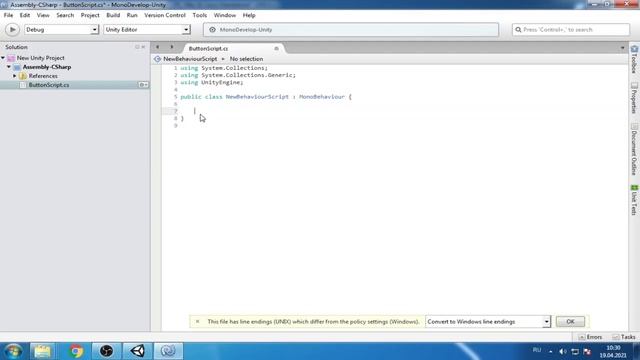The height and width of the screenshot is (360, 640).
Task: Open the Unit Tests side panel
Action: (x=634, y=200)
